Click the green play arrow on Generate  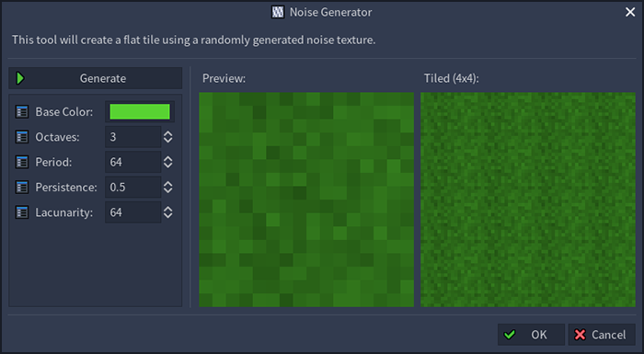click(20, 78)
